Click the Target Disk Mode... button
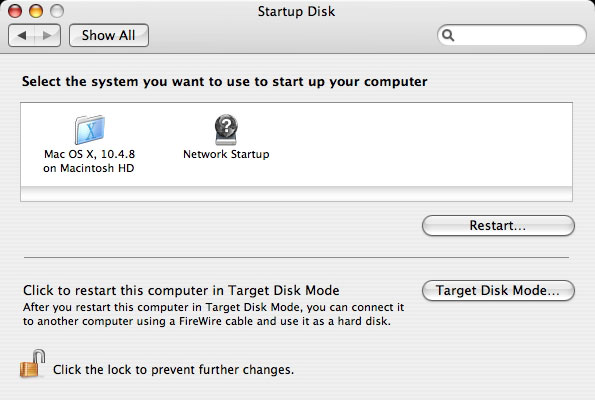 click(x=498, y=291)
